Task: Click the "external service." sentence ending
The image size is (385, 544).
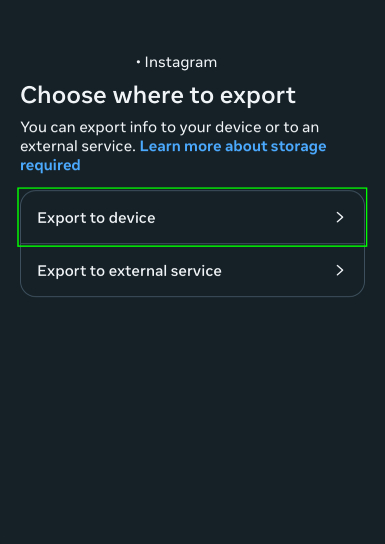Action: [78, 146]
